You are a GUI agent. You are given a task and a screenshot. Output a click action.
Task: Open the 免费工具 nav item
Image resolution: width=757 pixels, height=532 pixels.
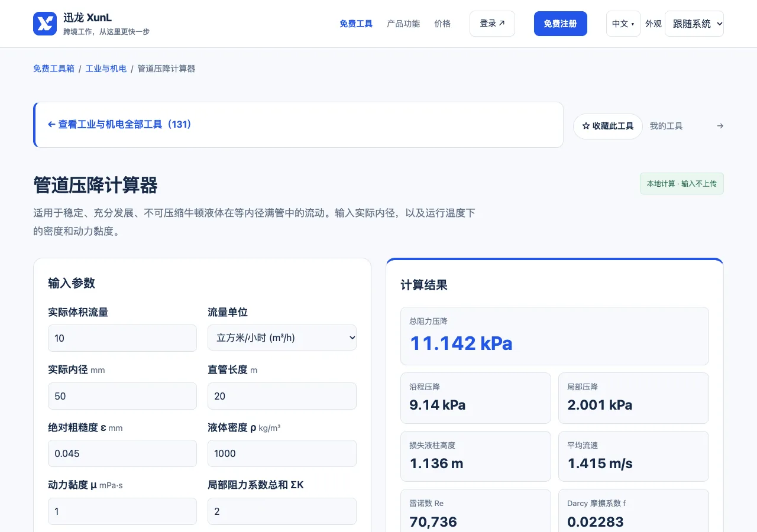[356, 24]
